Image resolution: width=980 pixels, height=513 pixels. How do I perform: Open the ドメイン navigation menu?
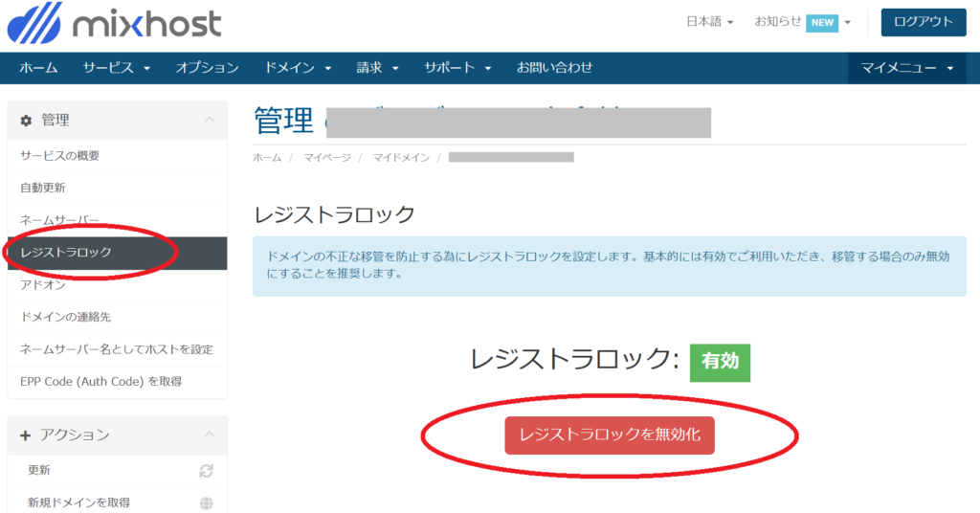click(298, 68)
